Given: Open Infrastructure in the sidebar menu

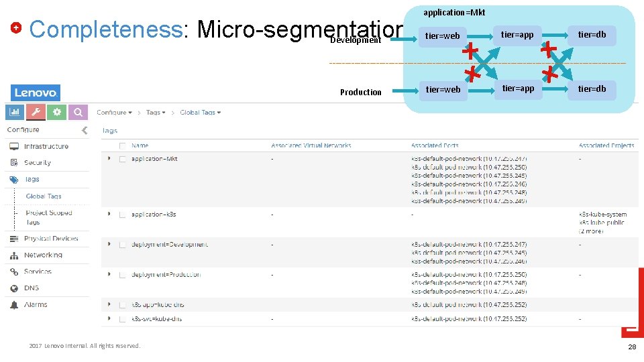Looking at the screenshot, I should click(46, 147).
